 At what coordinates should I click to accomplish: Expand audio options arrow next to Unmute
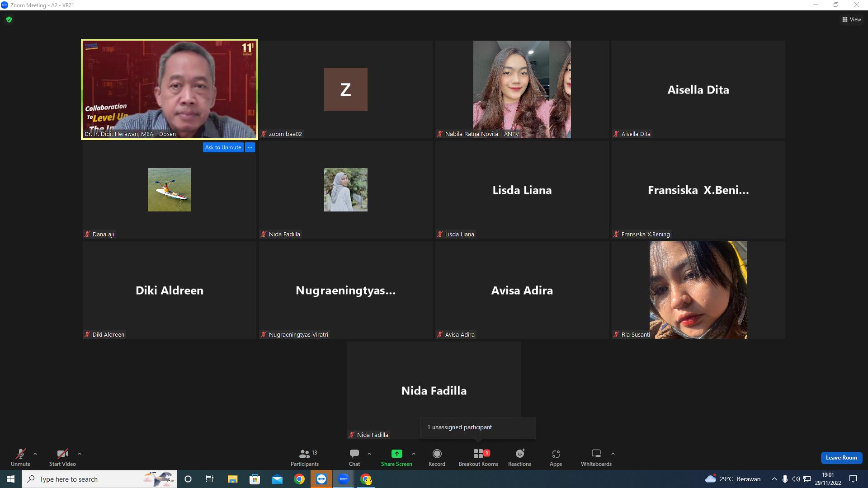tap(35, 454)
